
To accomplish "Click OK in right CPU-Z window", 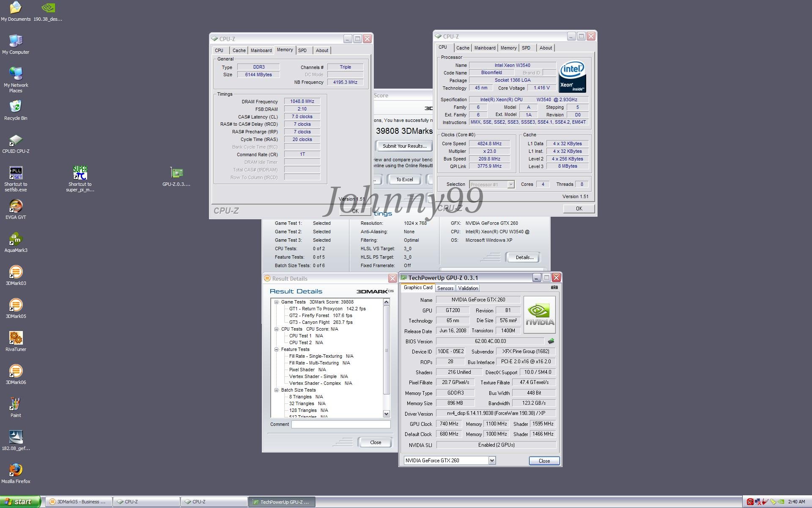I will 579,209.
